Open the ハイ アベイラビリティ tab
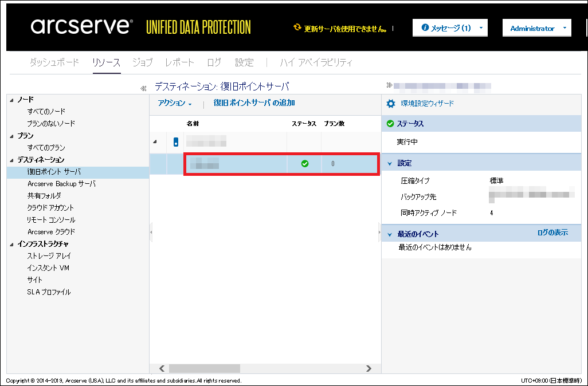588x386 pixels. (x=316, y=62)
